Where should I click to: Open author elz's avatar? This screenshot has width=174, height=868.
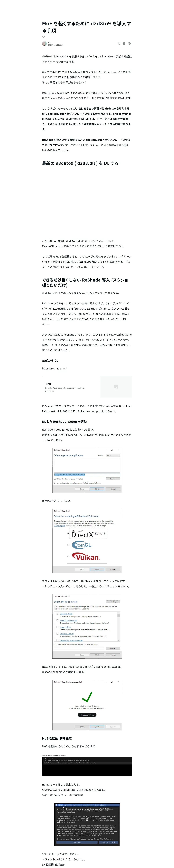tap(44, 43)
